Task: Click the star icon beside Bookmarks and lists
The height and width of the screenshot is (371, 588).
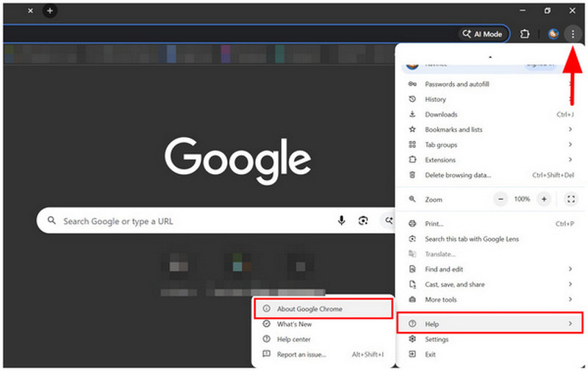Action: coord(412,129)
